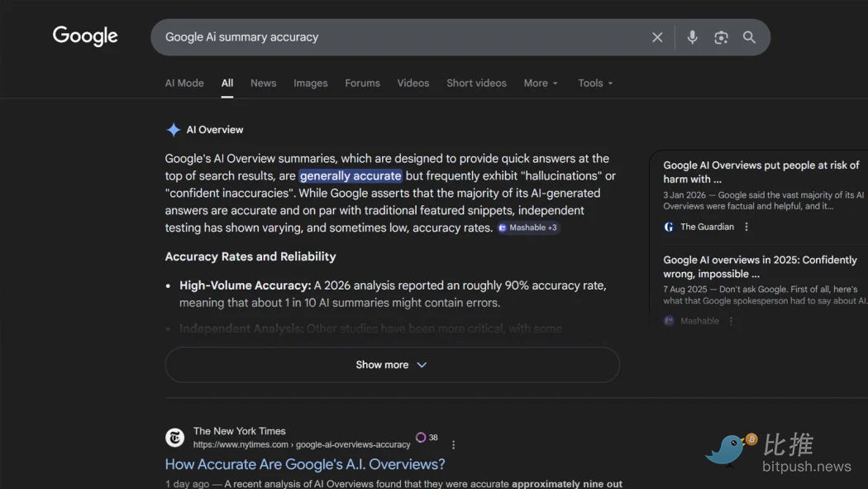Click into the search text field

(x=397, y=37)
